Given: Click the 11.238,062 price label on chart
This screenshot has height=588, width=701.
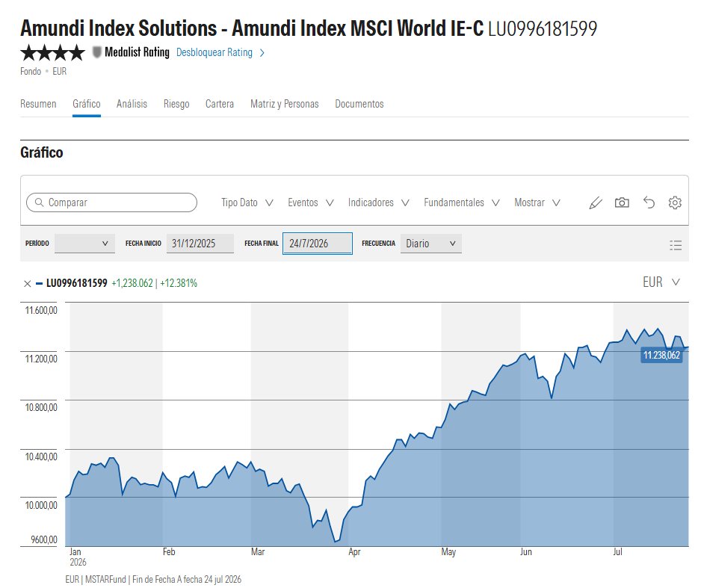Looking at the screenshot, I should (x=661, y=355).
